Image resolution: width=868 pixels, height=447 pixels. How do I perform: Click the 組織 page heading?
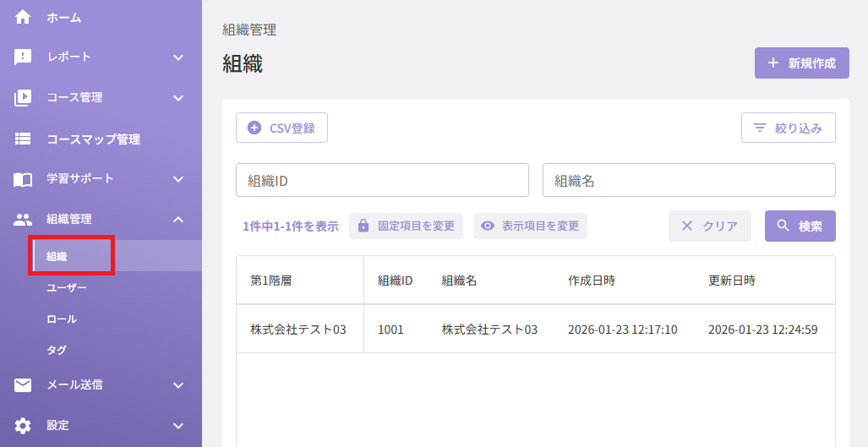[243, 64]
